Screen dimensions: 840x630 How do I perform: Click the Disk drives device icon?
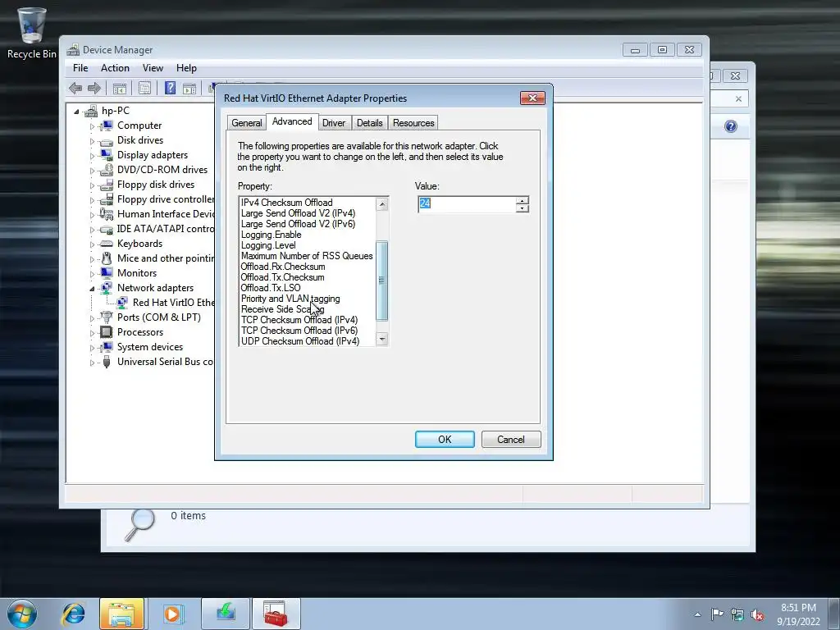pos(107,140)
